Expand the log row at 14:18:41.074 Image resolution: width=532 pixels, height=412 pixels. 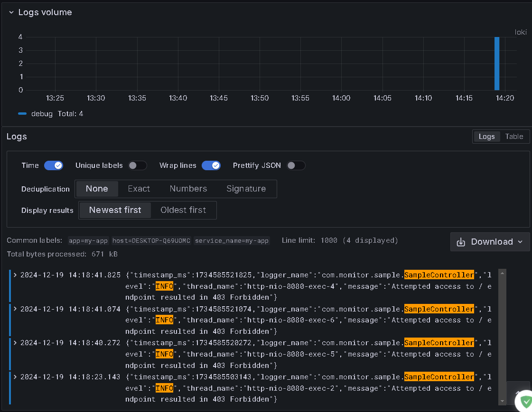point(15,309)
